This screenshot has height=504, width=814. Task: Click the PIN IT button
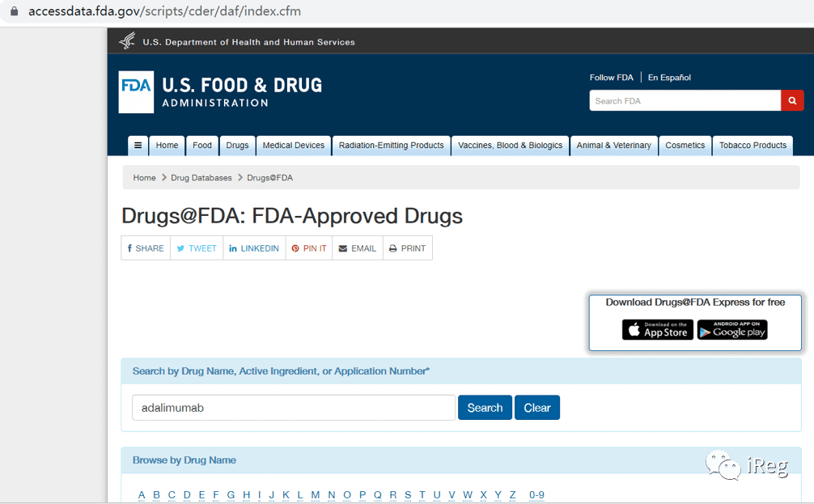click(x=309, y=248)
